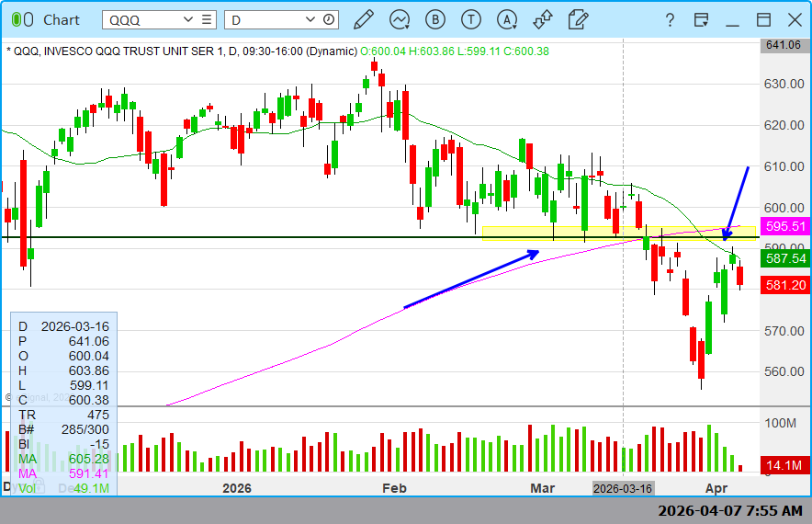Click the circled A alerts icon

click(x=507, y=19)
